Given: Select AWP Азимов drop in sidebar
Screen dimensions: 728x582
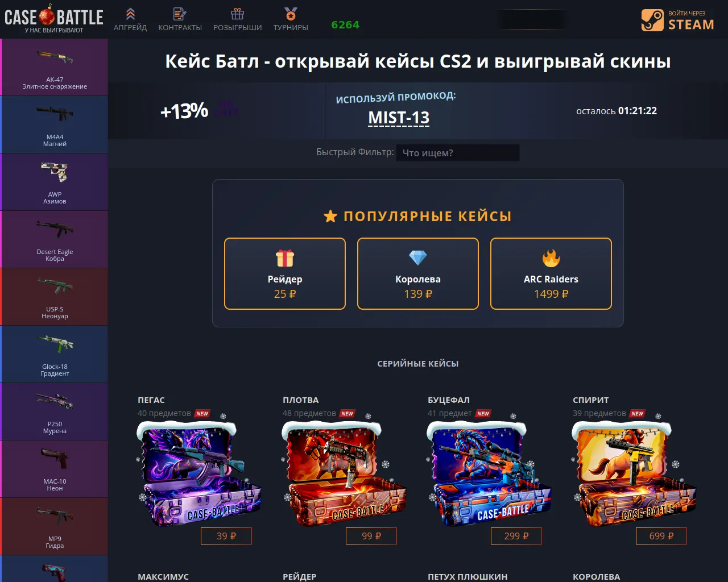Looking at the screenshot, I should 55,182.
